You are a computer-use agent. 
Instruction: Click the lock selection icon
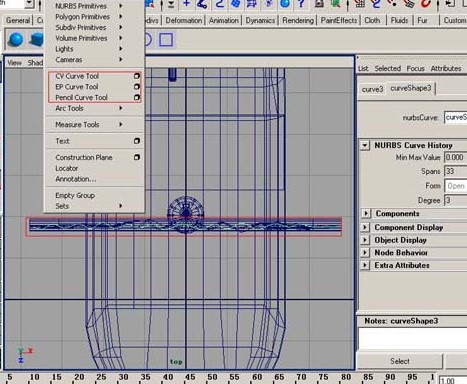(319, 4)
